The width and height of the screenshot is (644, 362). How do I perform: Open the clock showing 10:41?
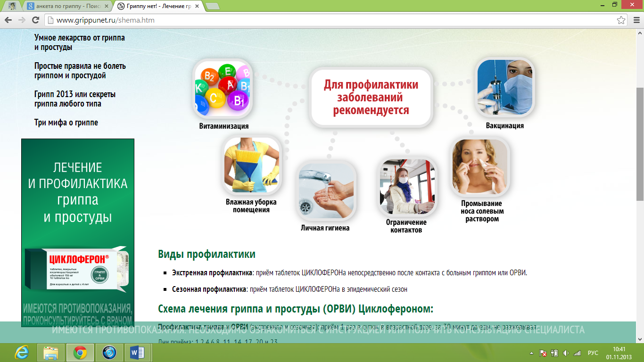[619, 353]
